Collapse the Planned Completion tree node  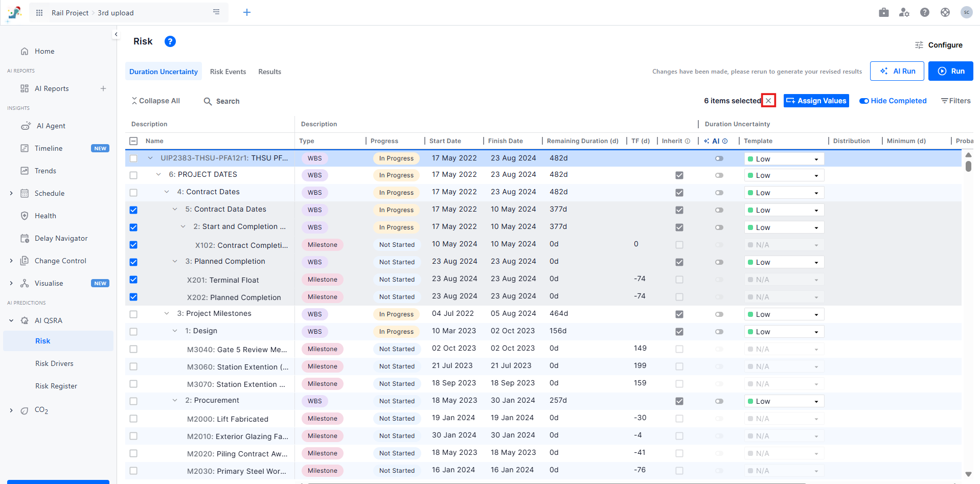[x=175, y=262]
